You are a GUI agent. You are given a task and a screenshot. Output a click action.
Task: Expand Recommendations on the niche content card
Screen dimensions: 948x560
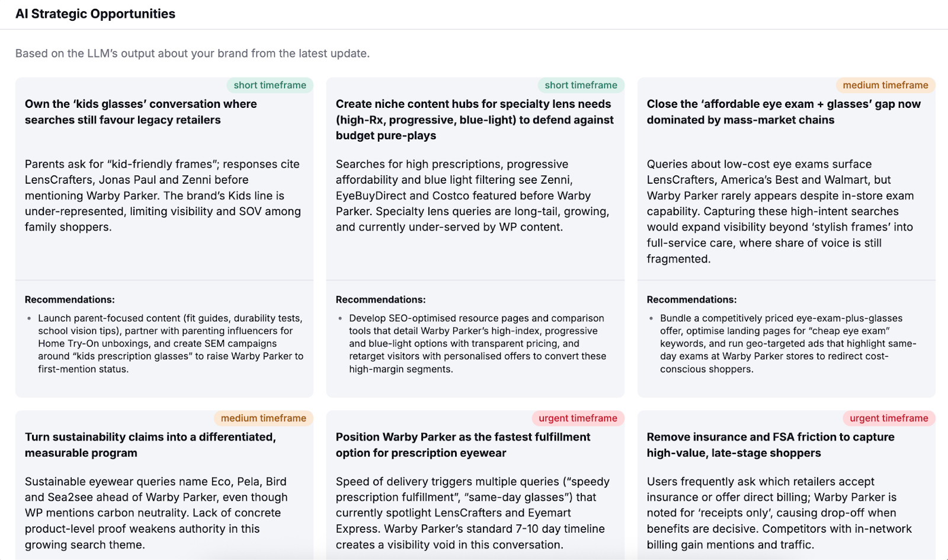pos(380,299)
